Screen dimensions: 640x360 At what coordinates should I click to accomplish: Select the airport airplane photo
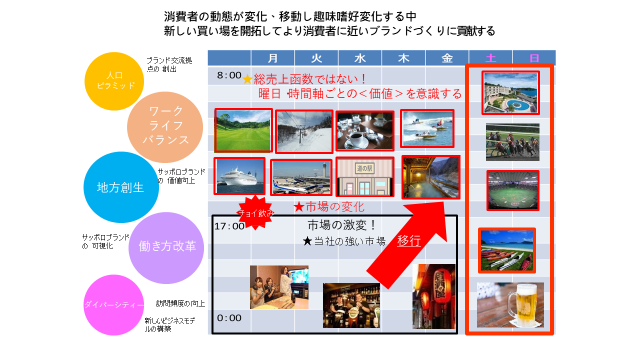click(x=301, y=177)
